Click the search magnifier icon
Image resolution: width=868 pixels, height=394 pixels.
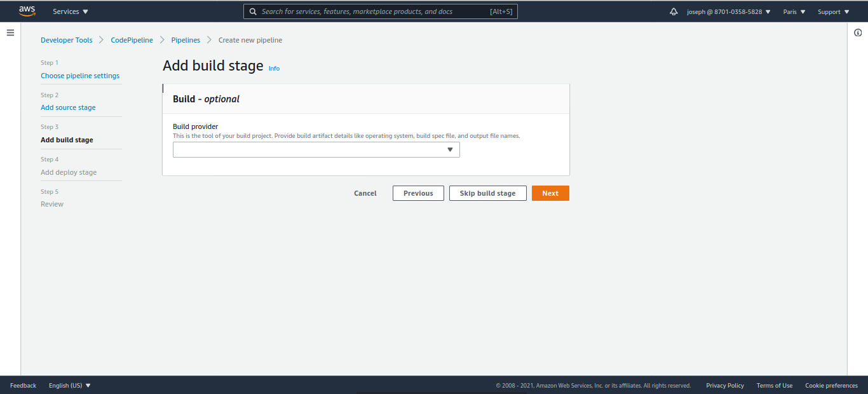click(253, 11)
